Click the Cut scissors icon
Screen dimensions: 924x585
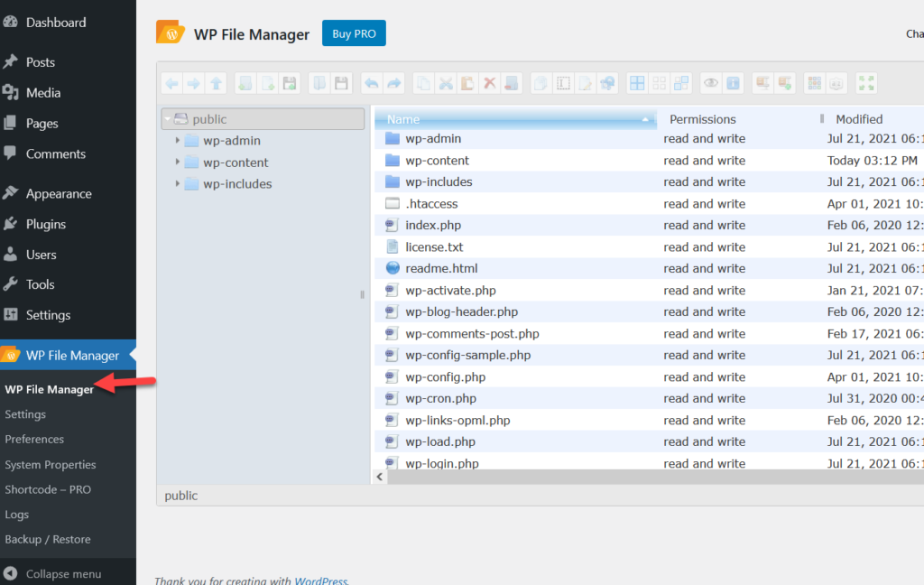pos(446,84)
